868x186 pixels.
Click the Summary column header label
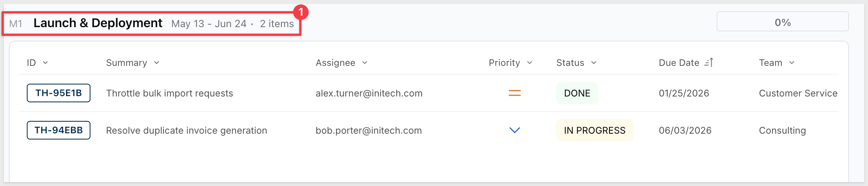point(127,62)
